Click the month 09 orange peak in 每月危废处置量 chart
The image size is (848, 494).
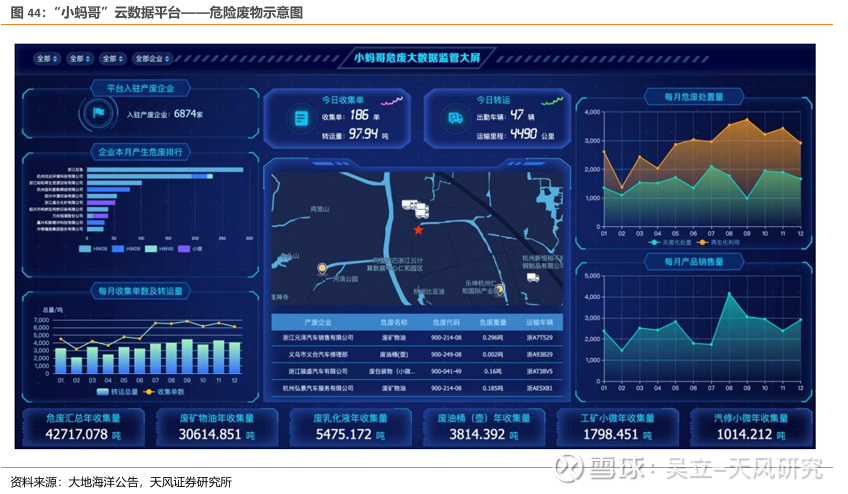point(747,120)
